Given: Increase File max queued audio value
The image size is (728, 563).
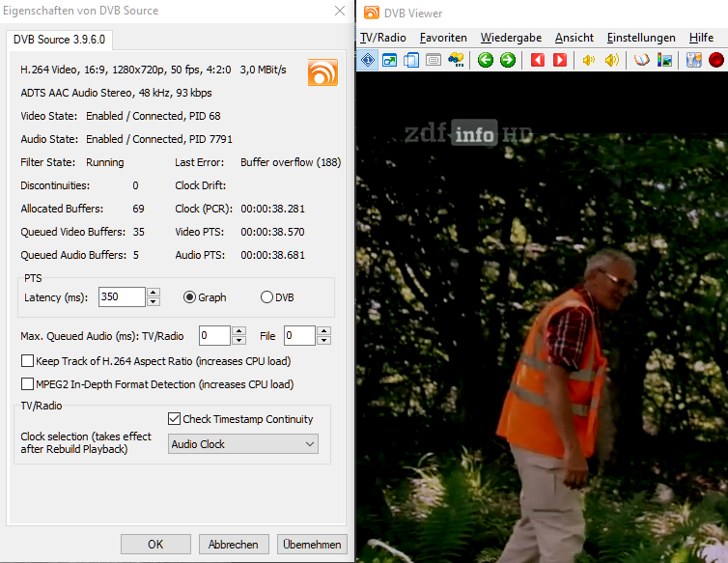Looking at the screenshot, I should (x=324, y=330).
